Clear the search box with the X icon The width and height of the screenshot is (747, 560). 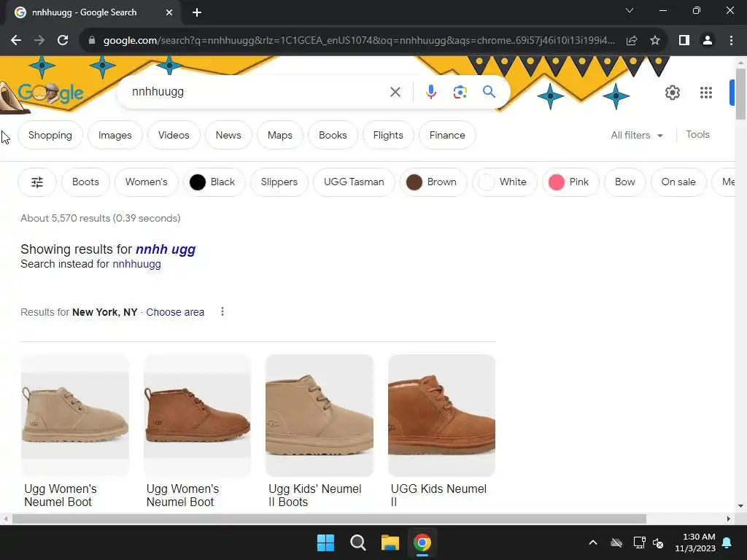(x=395, y=92)
